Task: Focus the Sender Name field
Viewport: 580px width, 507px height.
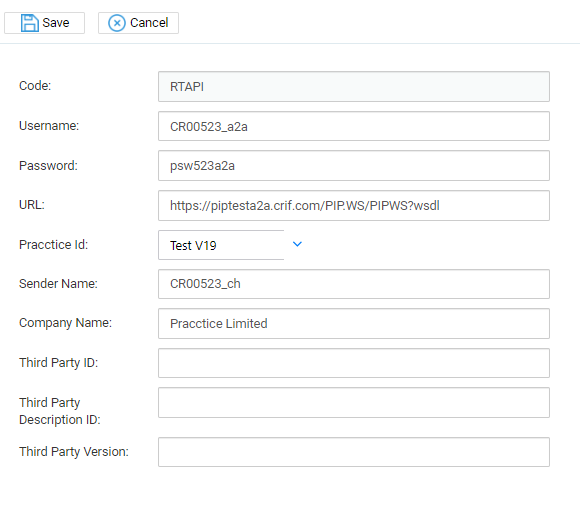Action: coord(354,284)
